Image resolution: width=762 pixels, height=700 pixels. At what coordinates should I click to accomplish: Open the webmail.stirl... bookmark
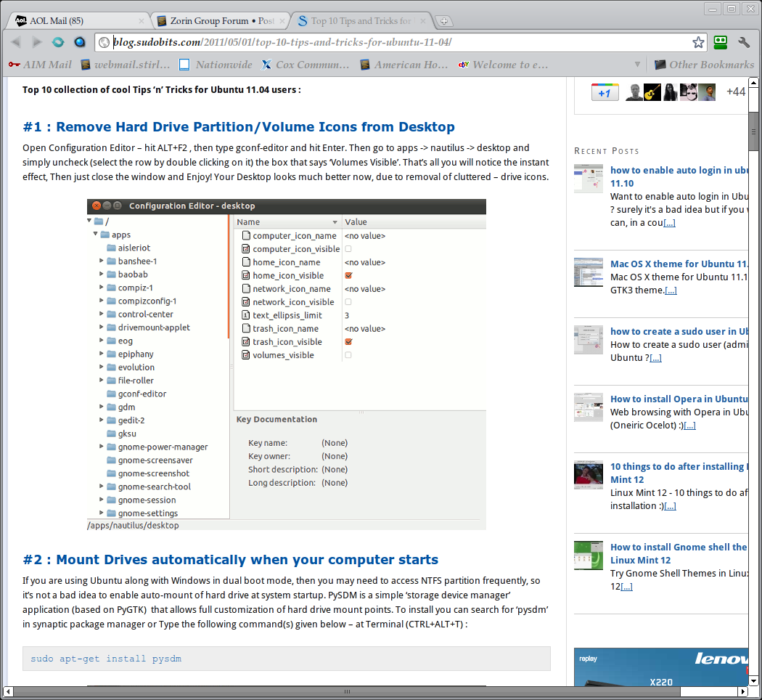click(126, 65)
